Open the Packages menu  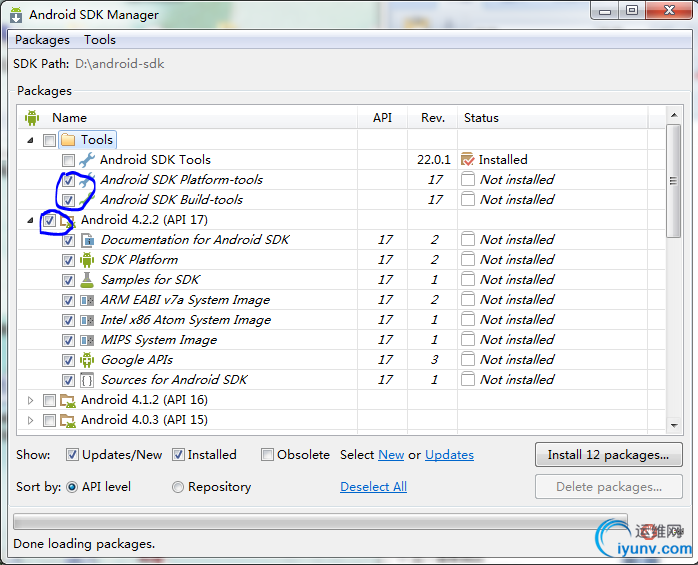coord(42,40)
